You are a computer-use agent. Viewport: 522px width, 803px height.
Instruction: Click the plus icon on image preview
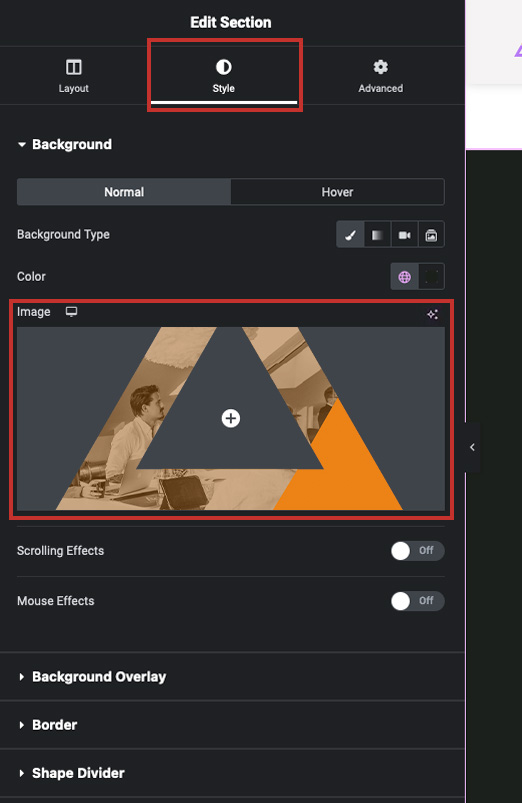click(231, 418)
